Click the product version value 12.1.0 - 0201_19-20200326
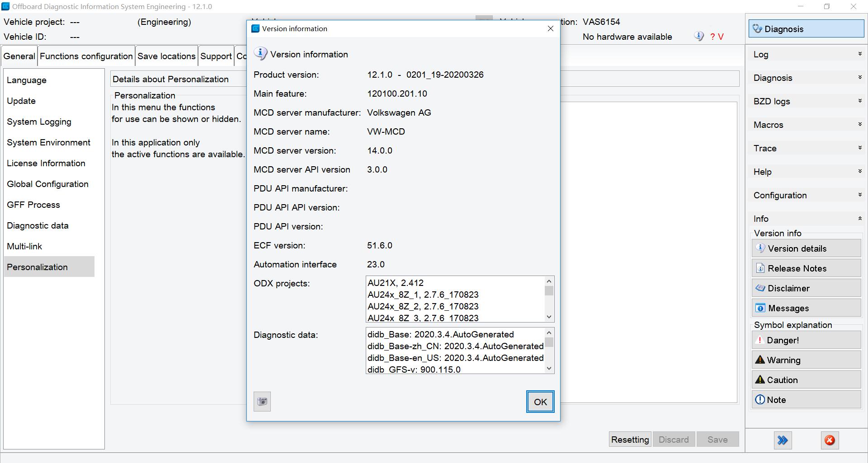 [x=425, y=75]
